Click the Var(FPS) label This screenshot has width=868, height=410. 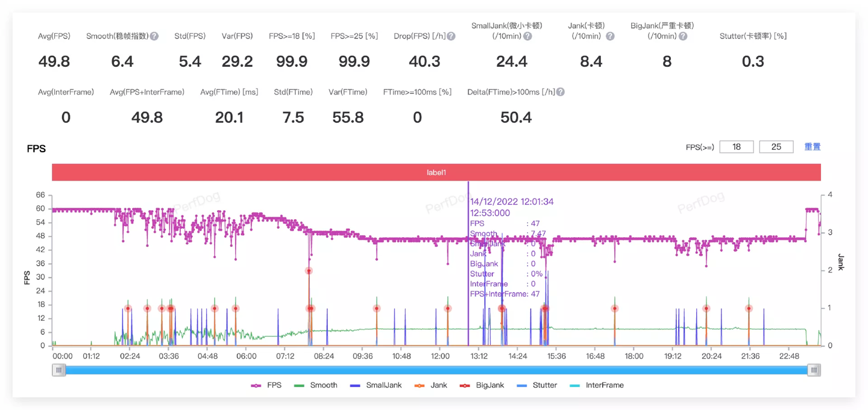coord(237,36)
